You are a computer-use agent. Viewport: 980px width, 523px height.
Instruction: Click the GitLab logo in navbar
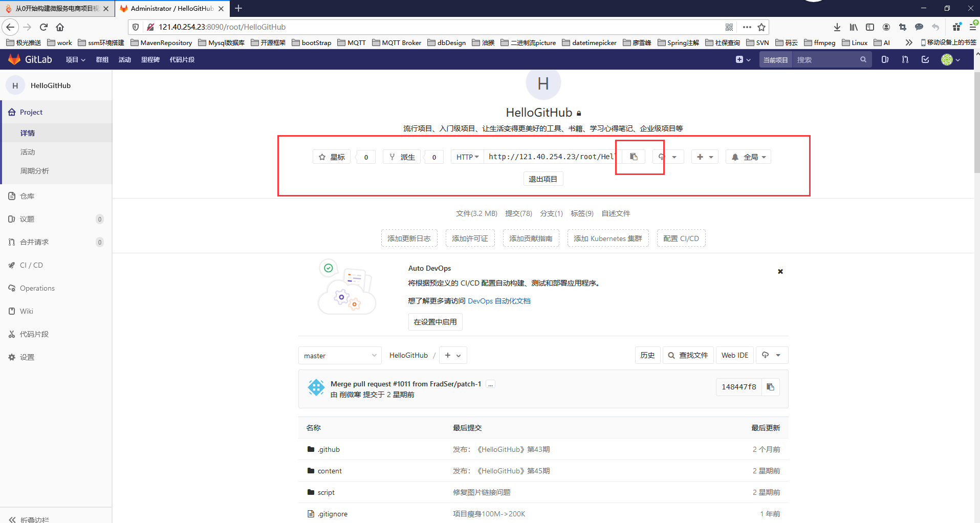tap(30, 59)
